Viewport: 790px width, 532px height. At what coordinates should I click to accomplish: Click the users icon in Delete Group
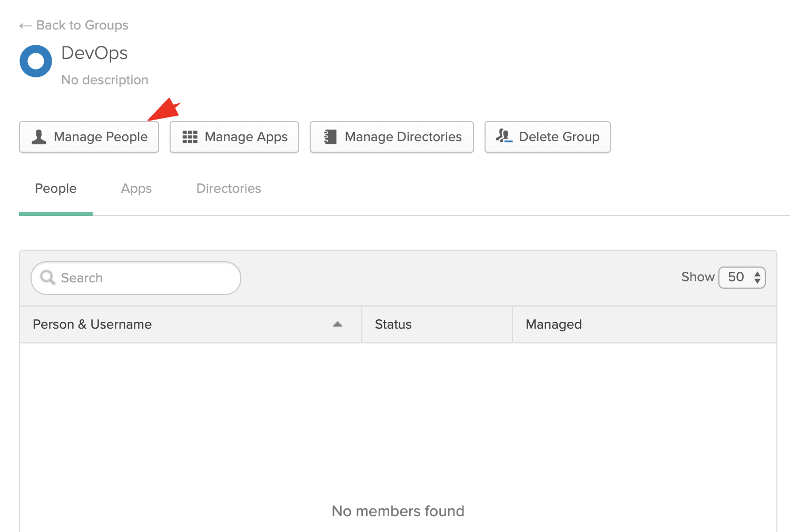[x=504, y=136]
